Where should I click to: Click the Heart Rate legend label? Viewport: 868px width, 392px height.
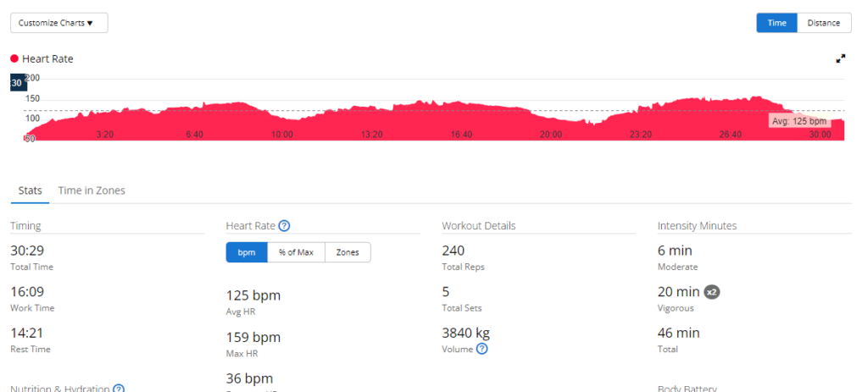47,59
